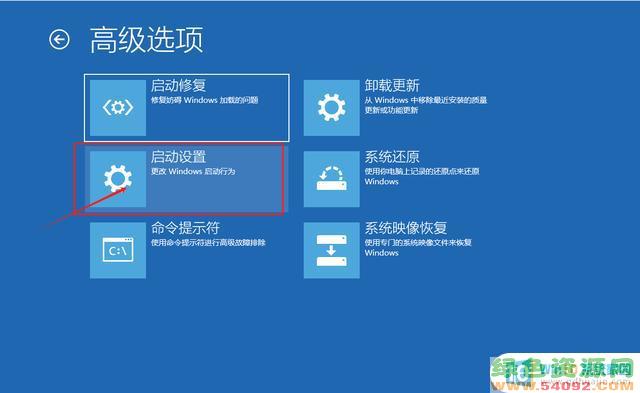Open 命令提示符 title text
This screenshot has height=393, width=640.
pos(185,228)
